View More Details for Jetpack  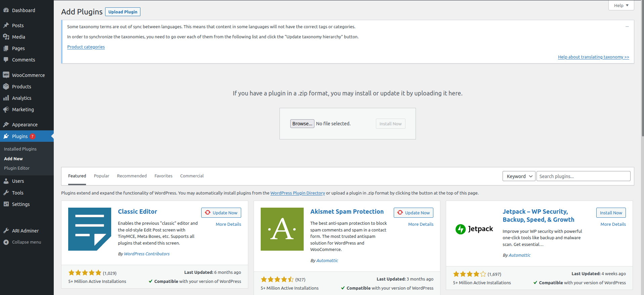click(x=613, y=224)
